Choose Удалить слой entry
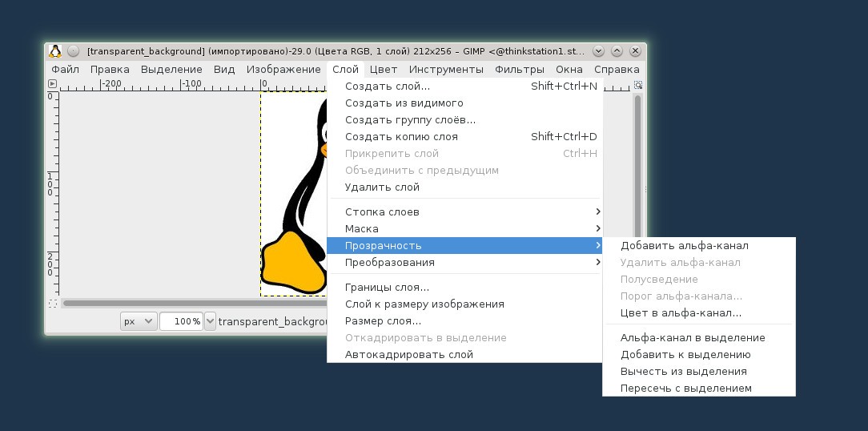Screen dimensions: 868x431 click(x=464, y=187)
